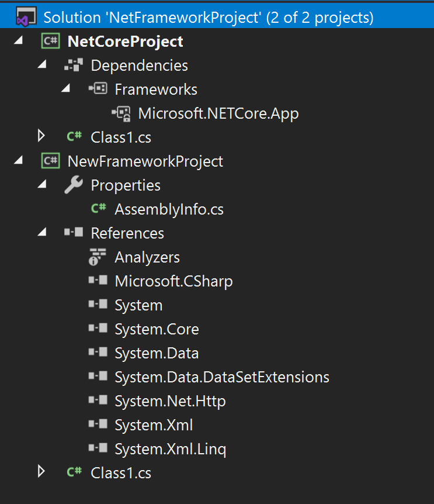Click the References node icon
The image size is (434, 504).
click(74, 233)
